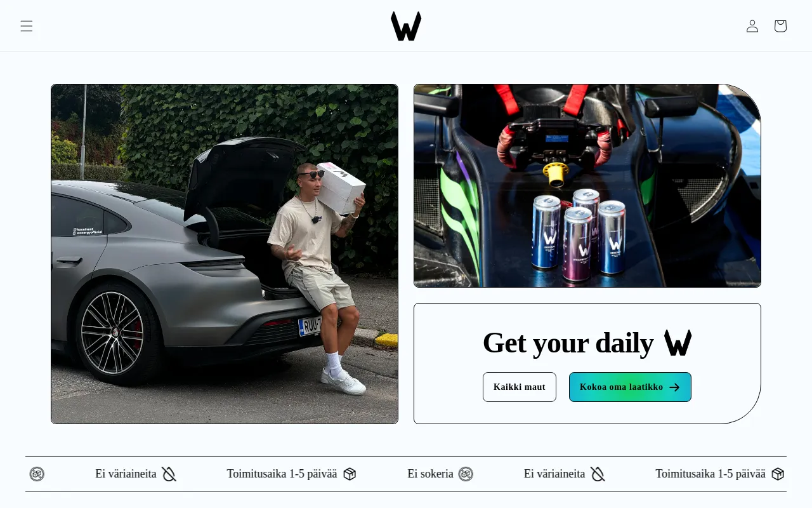Open the race car cockpit photo with W cans
The image size is (812, 508).
587,185
